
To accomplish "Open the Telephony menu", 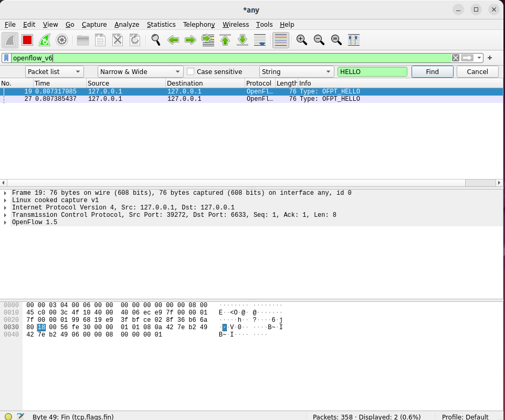I will click(x=199, y=25).
